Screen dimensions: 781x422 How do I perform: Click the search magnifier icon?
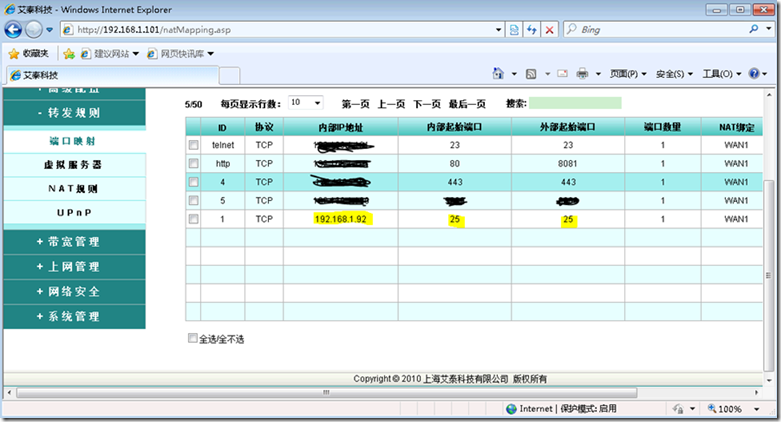[x=754, y=29]
